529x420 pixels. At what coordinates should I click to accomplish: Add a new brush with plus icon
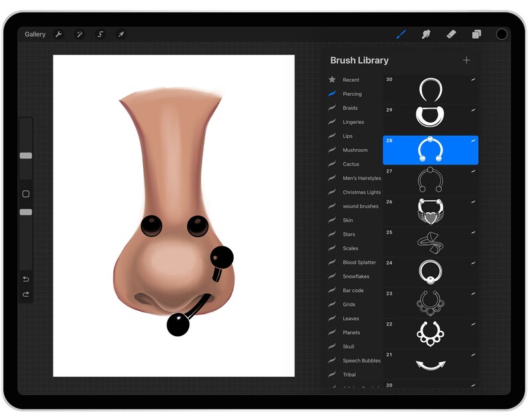[x=466, y=61]
